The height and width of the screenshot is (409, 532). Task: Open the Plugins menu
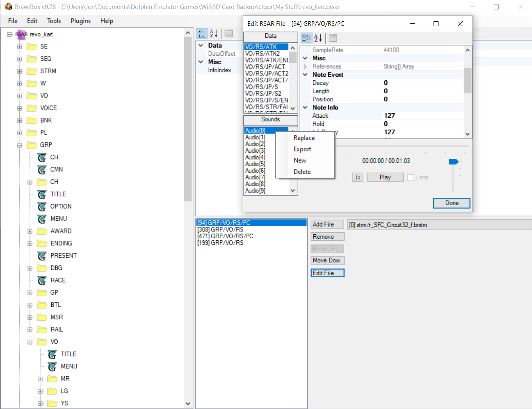[x=80, y=21]
